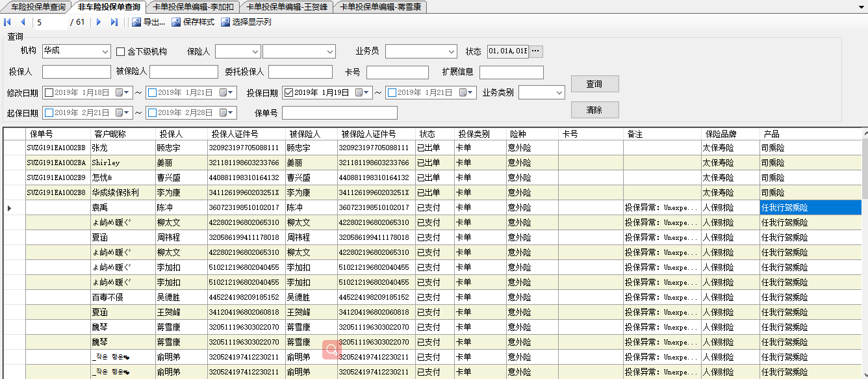
Task: Expand the 机构 dropdown showing 华成
Action: coord(105,51)
